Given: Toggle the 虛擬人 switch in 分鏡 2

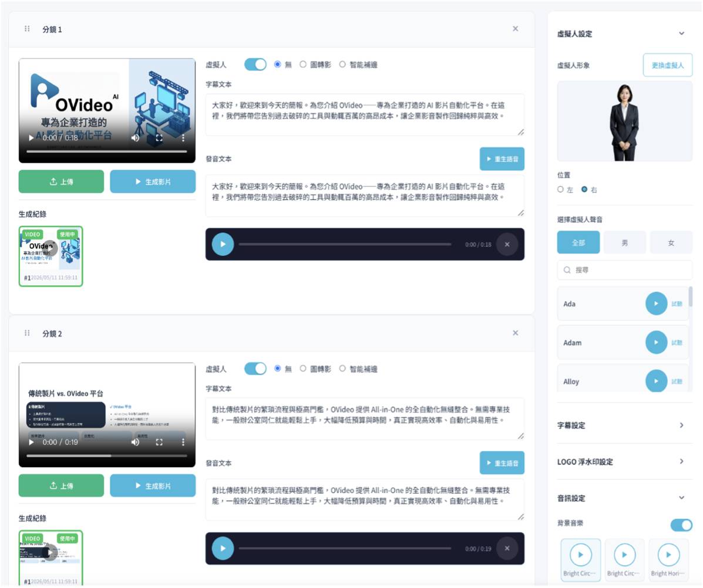Looking at the screenshot, I should pos(255,369).
